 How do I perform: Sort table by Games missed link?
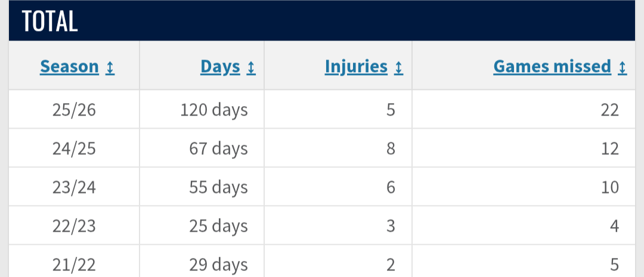(x=552, y=67)
